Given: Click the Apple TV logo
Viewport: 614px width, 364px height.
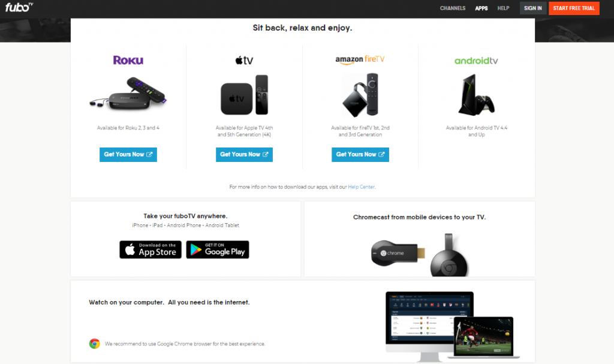Looking at the screenshot, I should pos(244,61).
